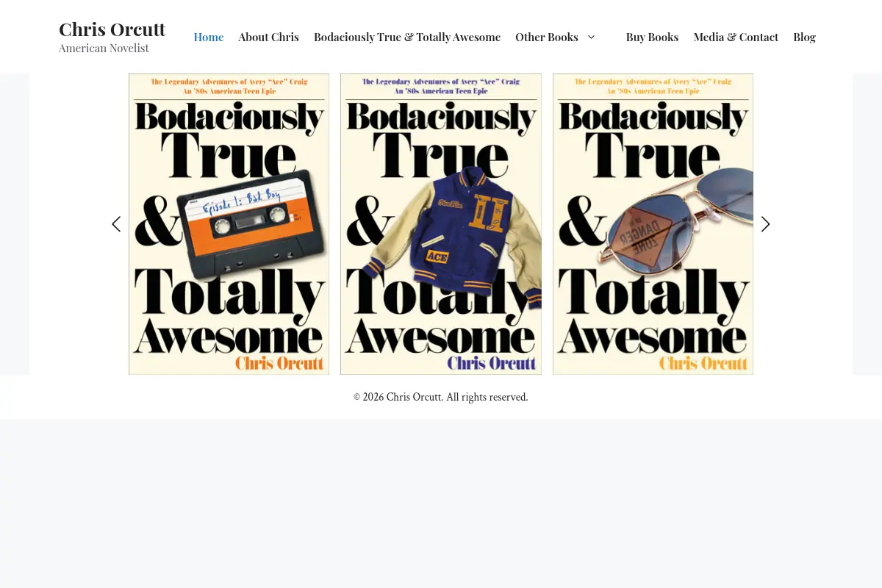Advance carousel with right arrow
Image resolution: width=882 pixels, height=588 pixels.
coord(765,224)
